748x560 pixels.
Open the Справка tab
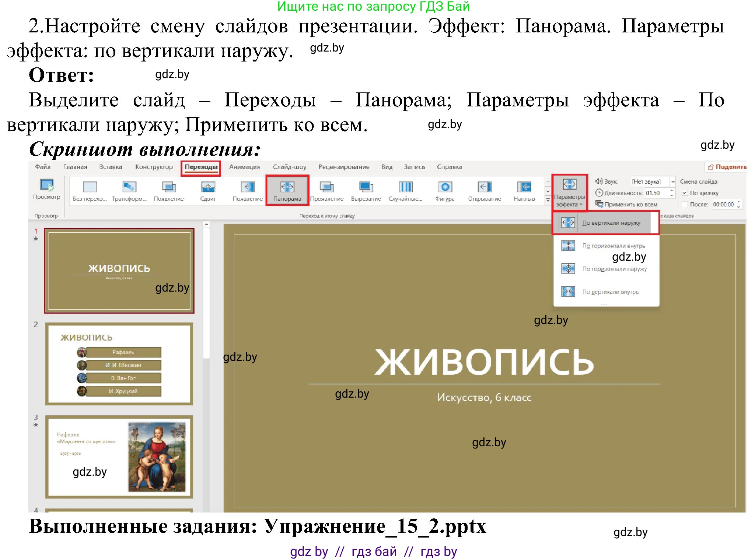point(449,167)
